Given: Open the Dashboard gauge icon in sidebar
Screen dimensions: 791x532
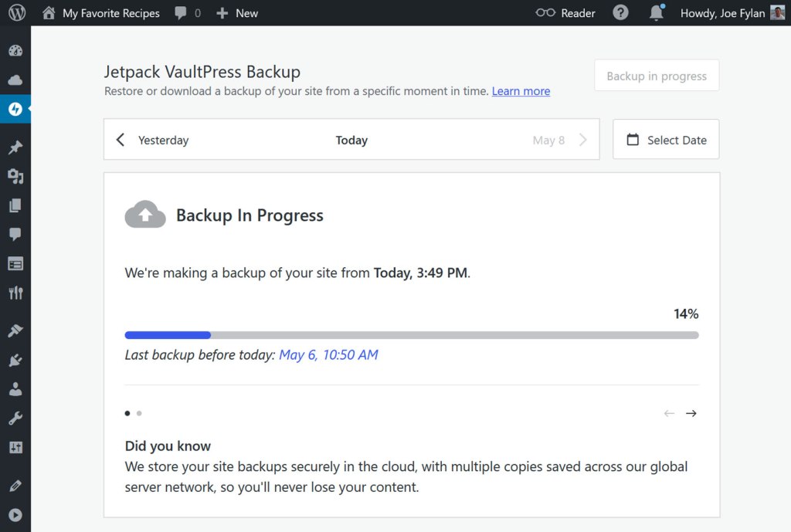Looking at the screenshot, I should [15, 50].
